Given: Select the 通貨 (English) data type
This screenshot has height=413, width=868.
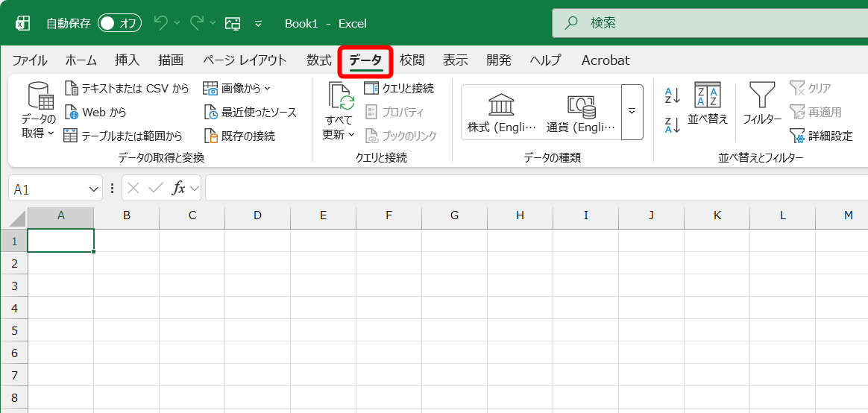Looking at the screenshot, I should [x=581, y=113].
